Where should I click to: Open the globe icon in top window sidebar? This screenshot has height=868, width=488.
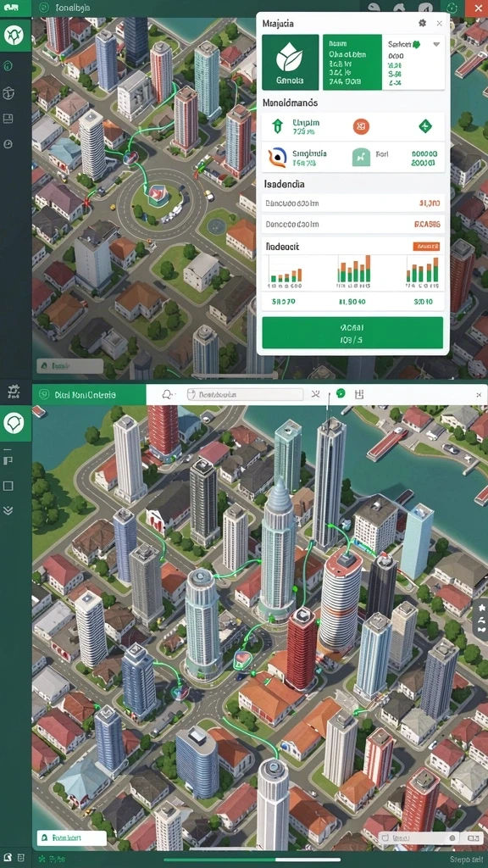click(x=8, y=93)
